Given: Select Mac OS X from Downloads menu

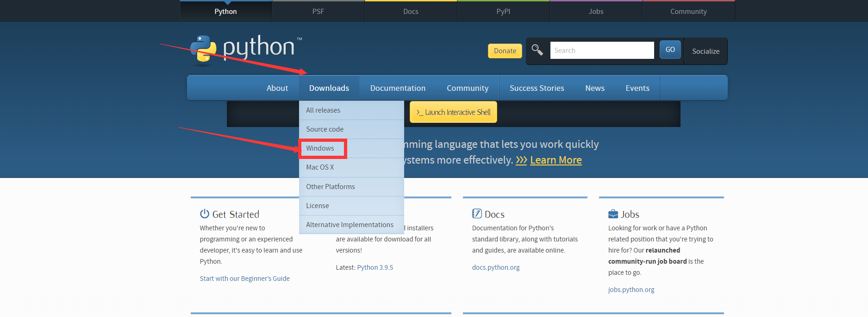Looking at the screenshot, I should pyautogui.click(x=351, y=167).
